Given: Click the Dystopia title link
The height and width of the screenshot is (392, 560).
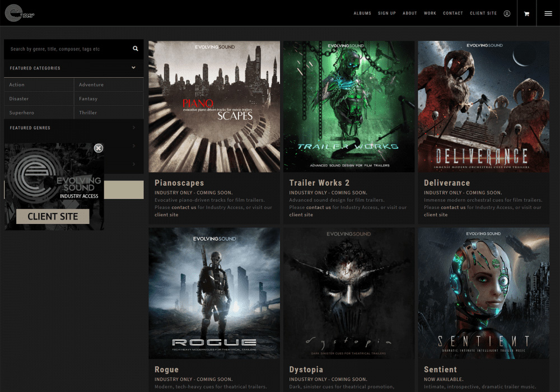Looking at the screenshot, I should (306, 370).
